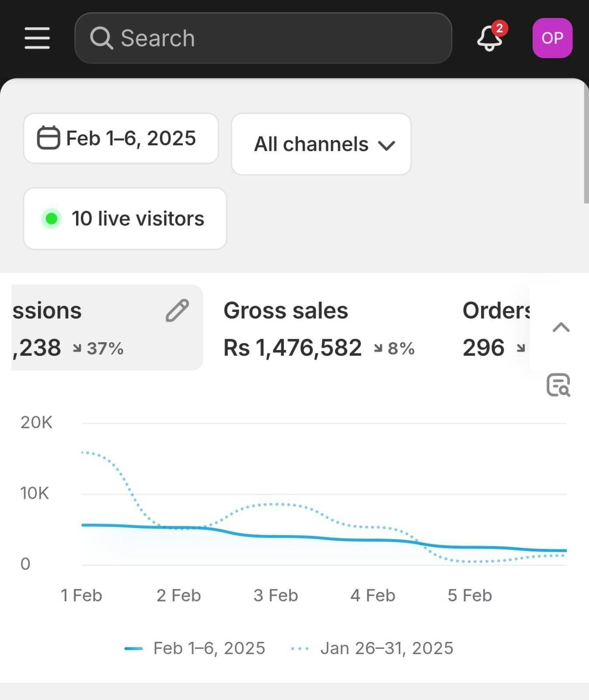Viewport: 589px width, 700px height.
Task: Open the report explore icon beside chart
Action: (558, 385)
